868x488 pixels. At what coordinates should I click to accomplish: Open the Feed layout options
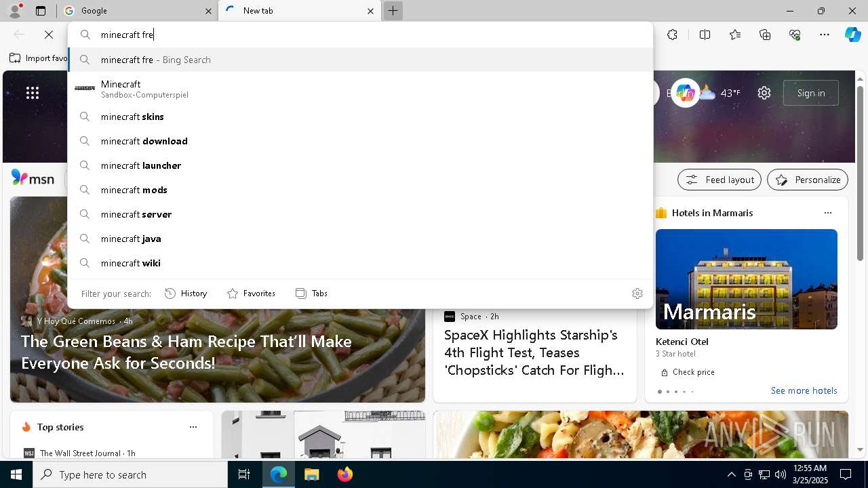(x=719, y=180)
